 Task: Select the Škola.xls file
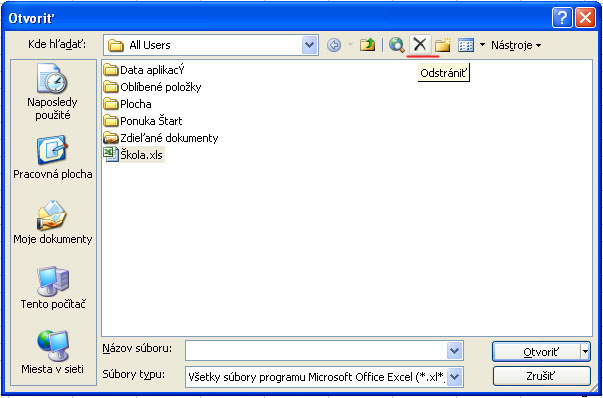[133, 155]
